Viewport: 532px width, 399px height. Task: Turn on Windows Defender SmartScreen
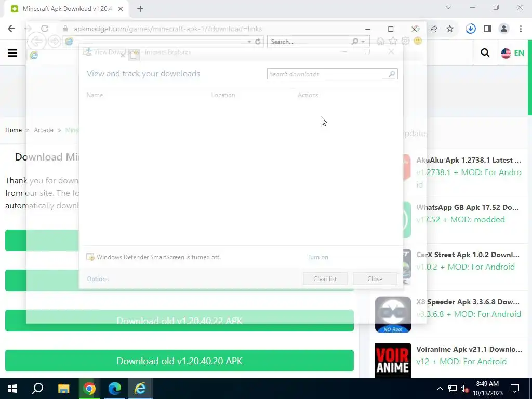317,257
